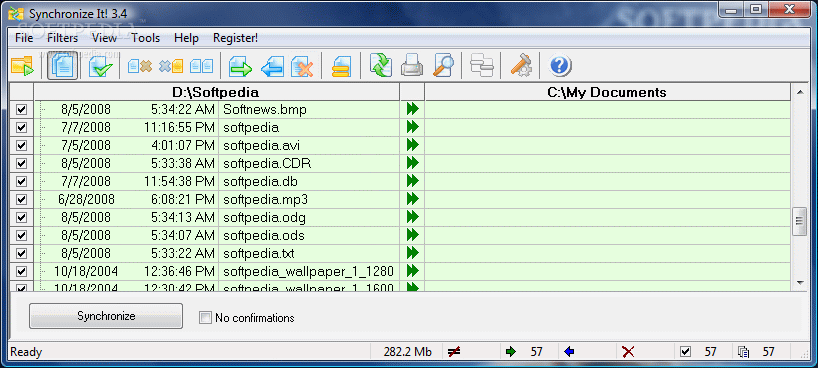Toggle the compare files toolbar button

pos(63,66)
